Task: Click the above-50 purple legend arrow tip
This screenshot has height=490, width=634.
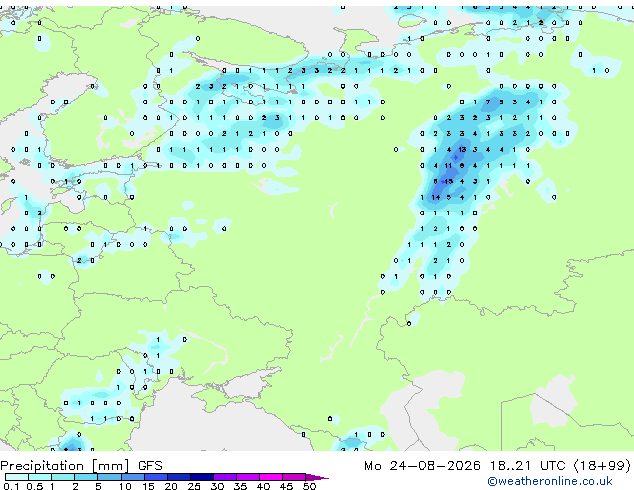Action: coord(317,477)
